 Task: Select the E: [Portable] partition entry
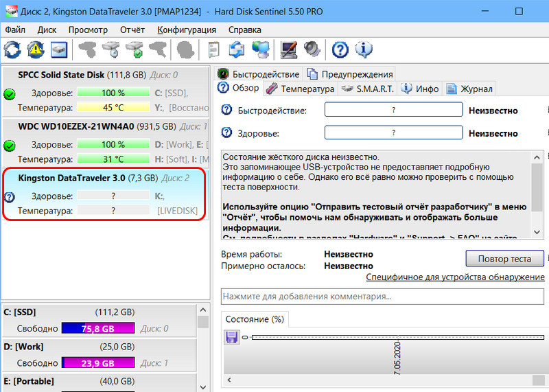pyautogui.click(x=100, y=382)
